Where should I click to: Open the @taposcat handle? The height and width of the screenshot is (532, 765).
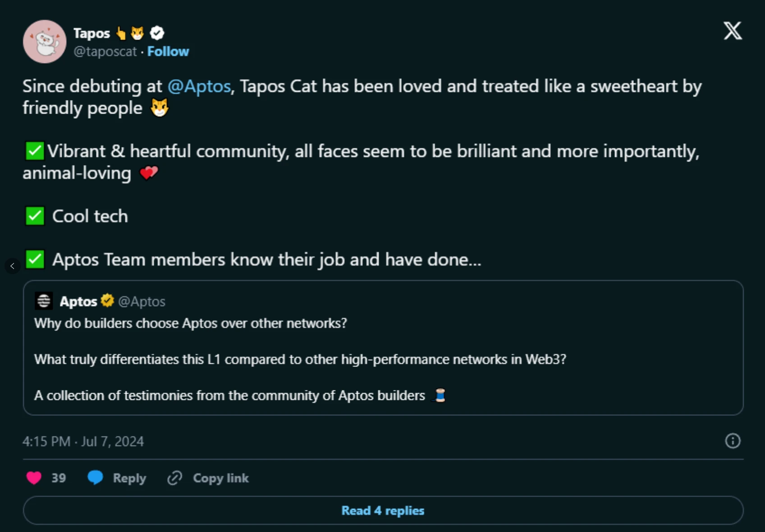coord(105,51)
